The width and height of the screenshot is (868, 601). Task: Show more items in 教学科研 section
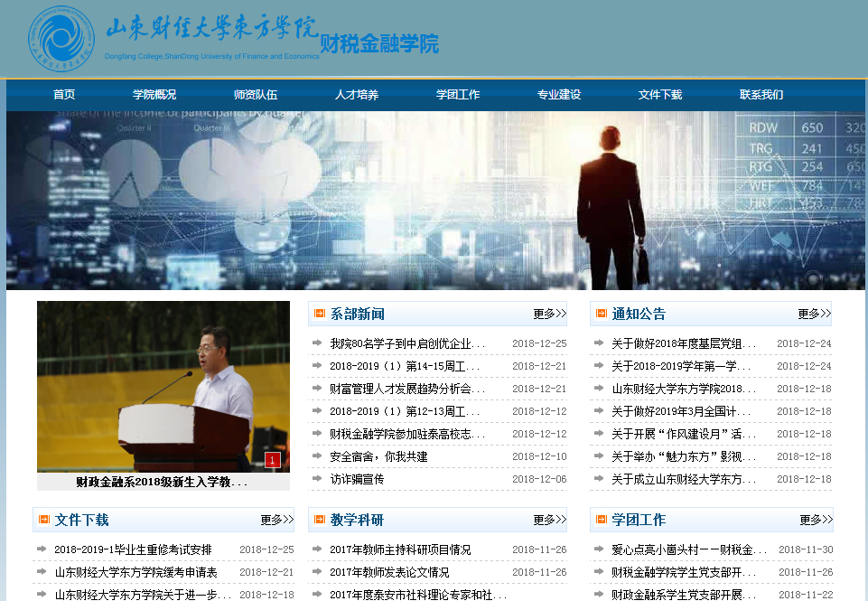(x=549, y=520)
